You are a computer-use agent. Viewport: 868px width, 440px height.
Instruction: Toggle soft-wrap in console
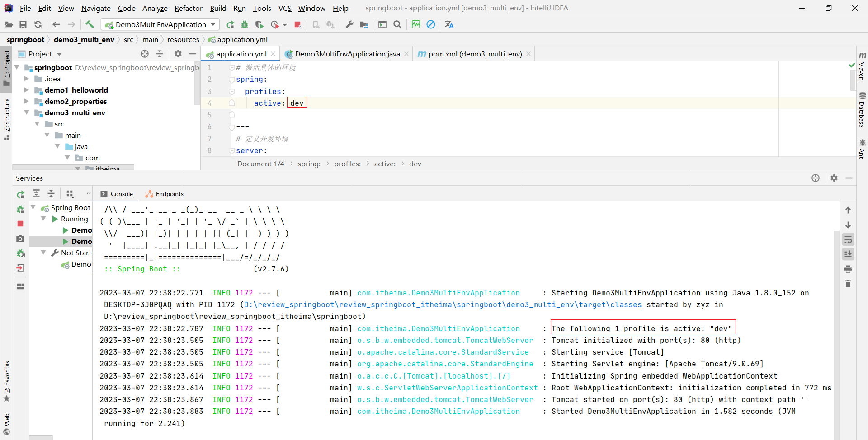pyautogui.click(x=848, y=240)
